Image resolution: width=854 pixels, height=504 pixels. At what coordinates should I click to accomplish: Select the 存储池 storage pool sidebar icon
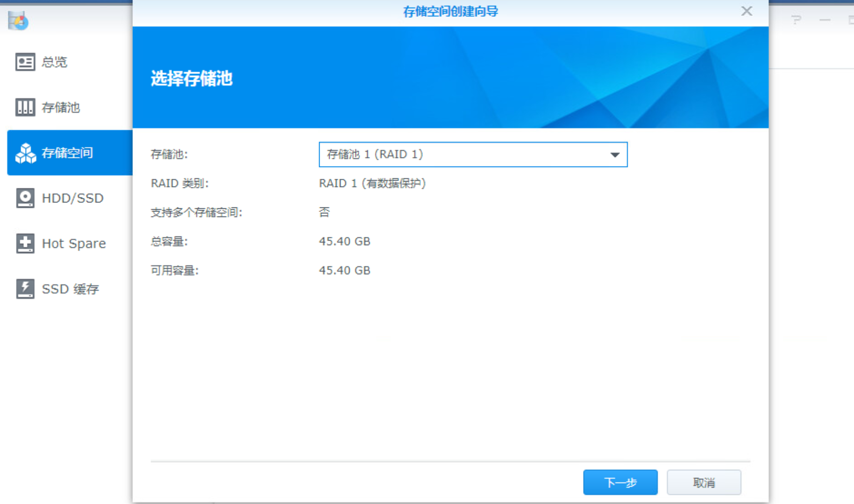coord(25,107)
